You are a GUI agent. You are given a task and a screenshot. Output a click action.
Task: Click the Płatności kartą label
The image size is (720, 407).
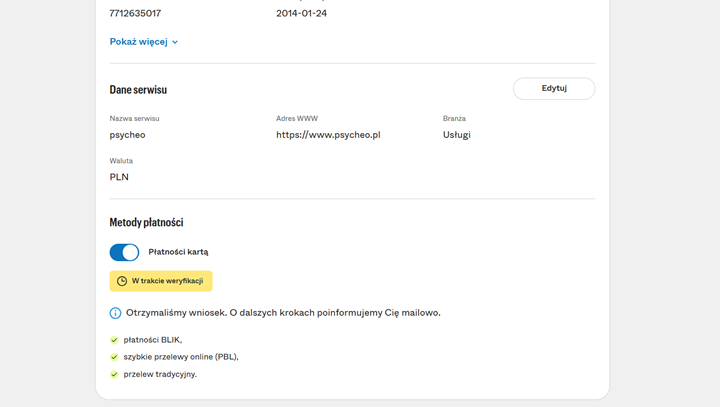click(x=178, y=252)
